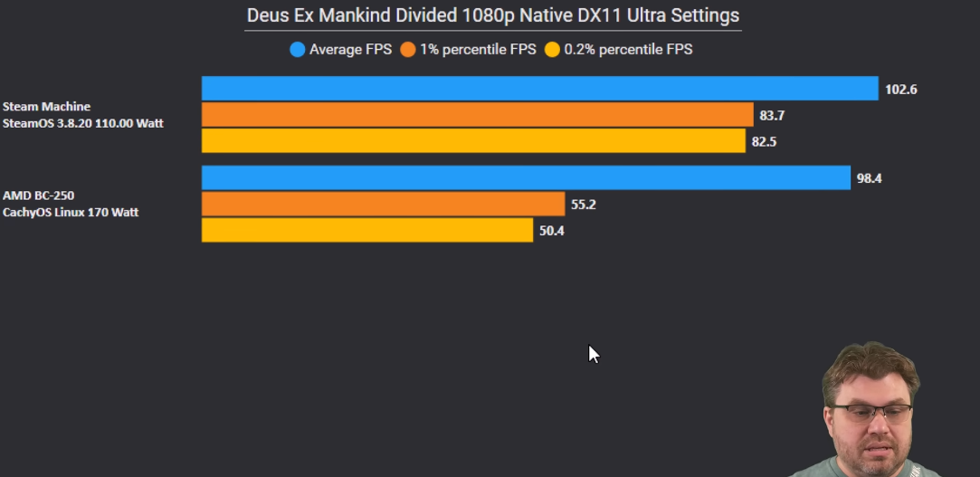The image size is (980, 477).
Task: Click the orange 1% percentile legend dot
Action: (408, 50)
